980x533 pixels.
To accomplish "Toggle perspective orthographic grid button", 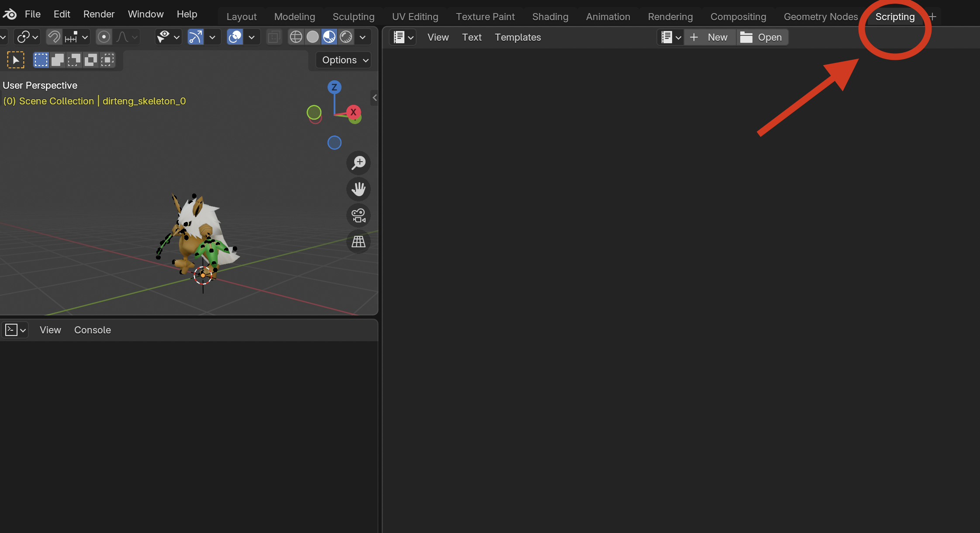I will [x=359, y=241].
